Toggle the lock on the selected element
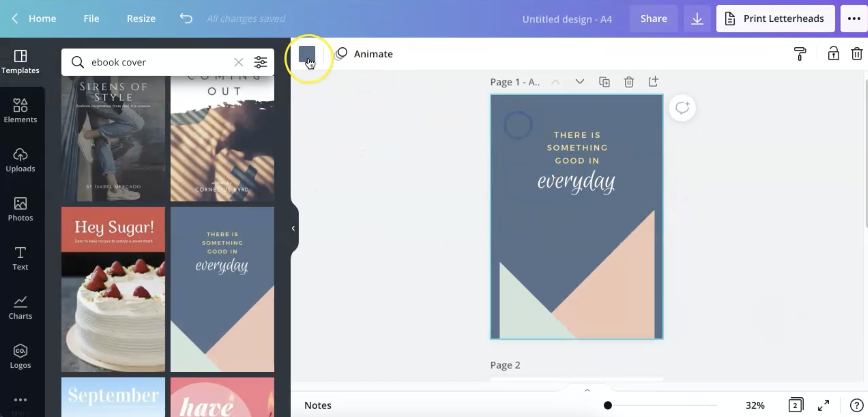The height and width of the screenshot is (417, 868). point(833,54)
